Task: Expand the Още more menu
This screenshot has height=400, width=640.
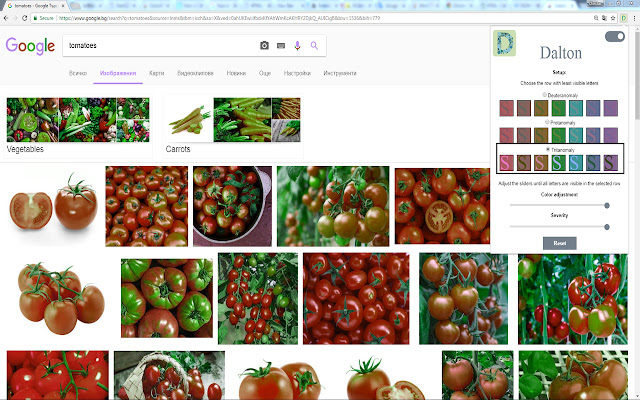Action: coord(264,74)
